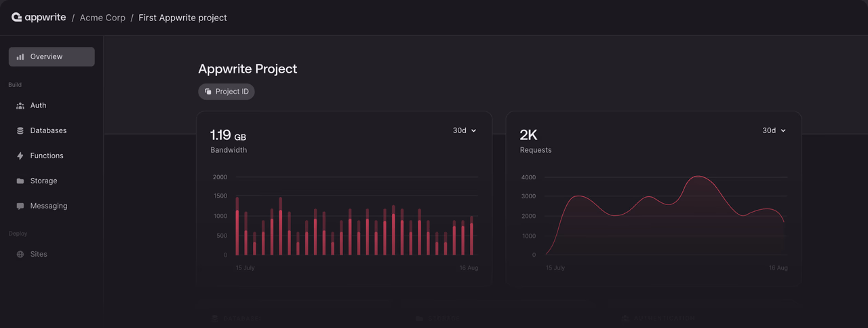This screenshot has height=328, width=868.
Task: Click the Appwrite Project heading
Action: (248, 69)
